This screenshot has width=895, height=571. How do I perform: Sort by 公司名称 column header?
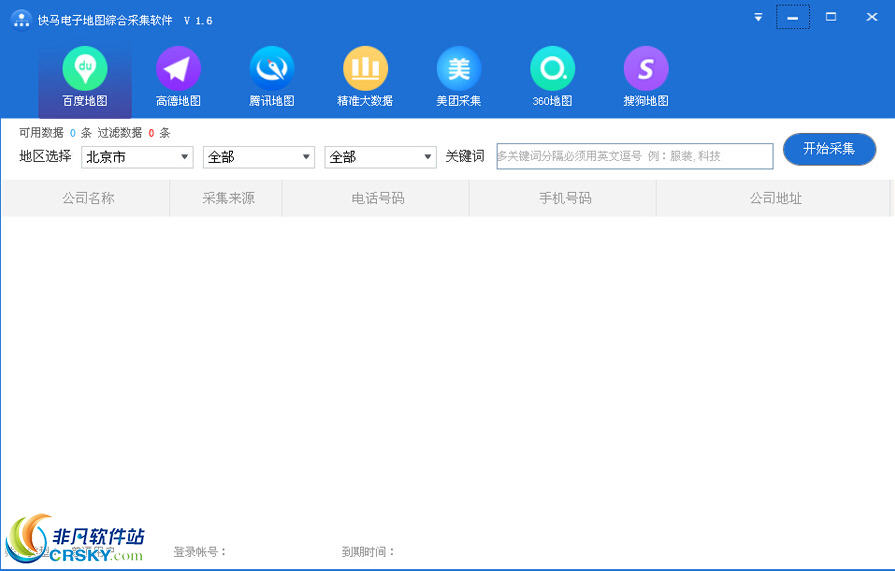[86, 198]
